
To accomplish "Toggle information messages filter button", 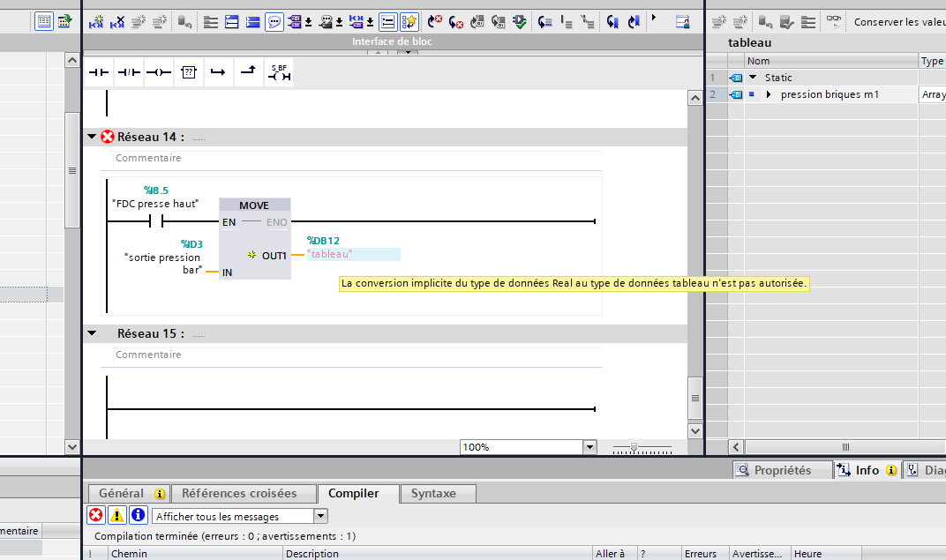I will tap(138, 516).
